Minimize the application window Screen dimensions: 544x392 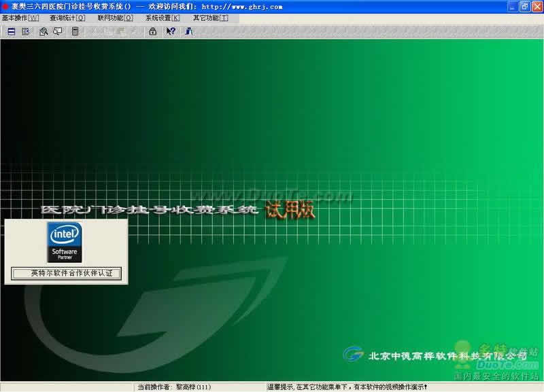512,6
